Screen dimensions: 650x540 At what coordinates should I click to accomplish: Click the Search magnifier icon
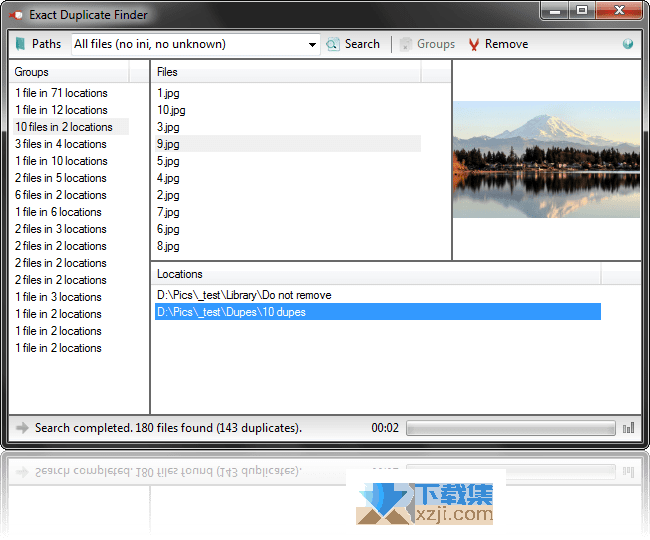(333, 44)
